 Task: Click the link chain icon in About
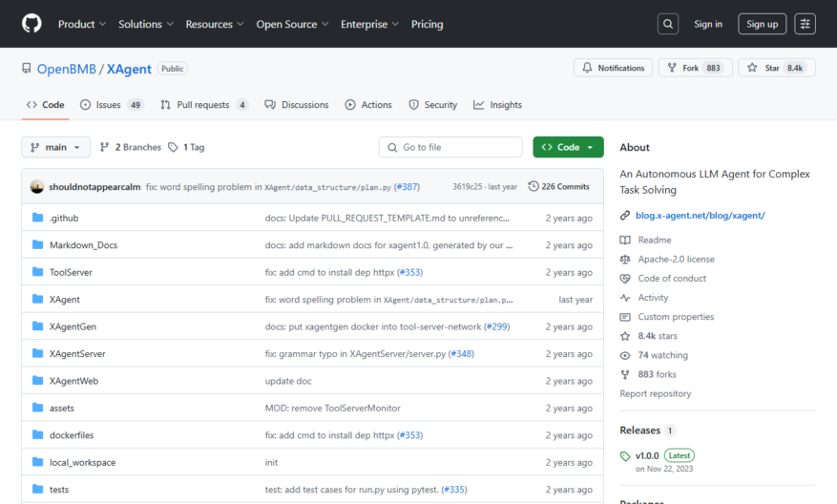[625, 215]
